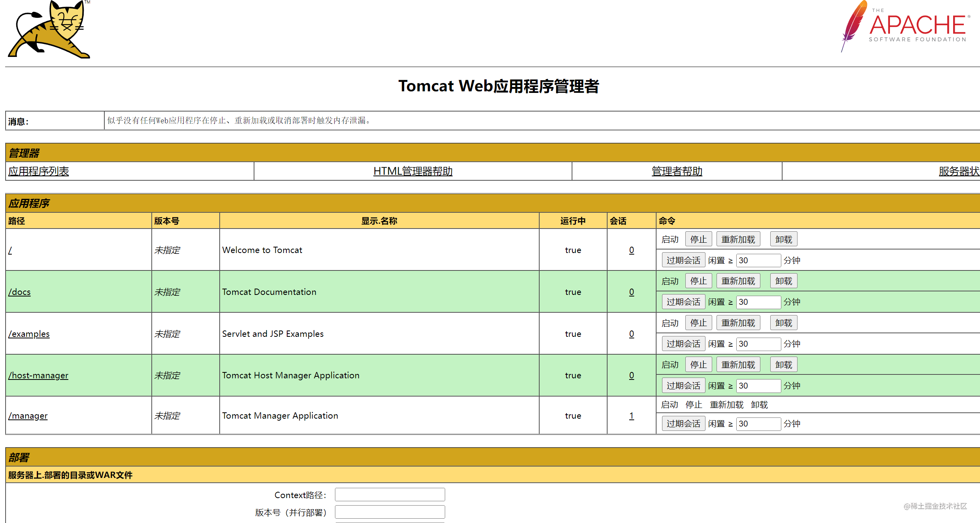The image size is (980, 523).
Task: Open the 应用程序列表 manager link
Action: [x=38, y=172]
